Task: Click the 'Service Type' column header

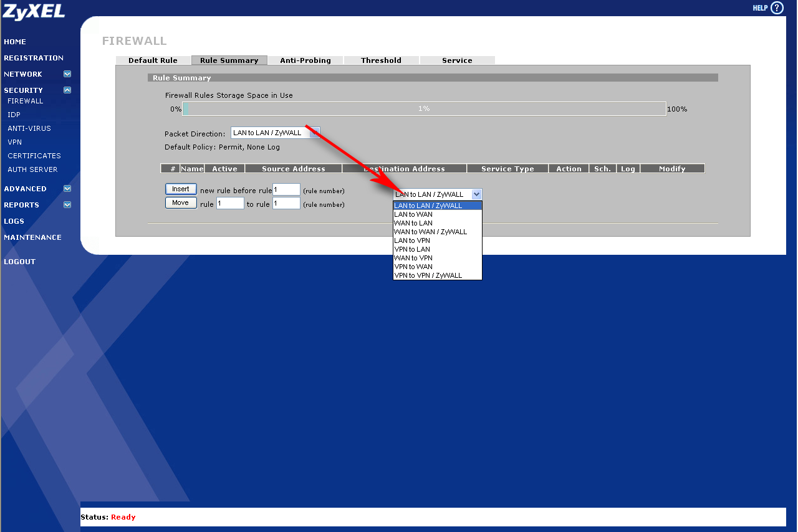Action: tap(507, 168)
